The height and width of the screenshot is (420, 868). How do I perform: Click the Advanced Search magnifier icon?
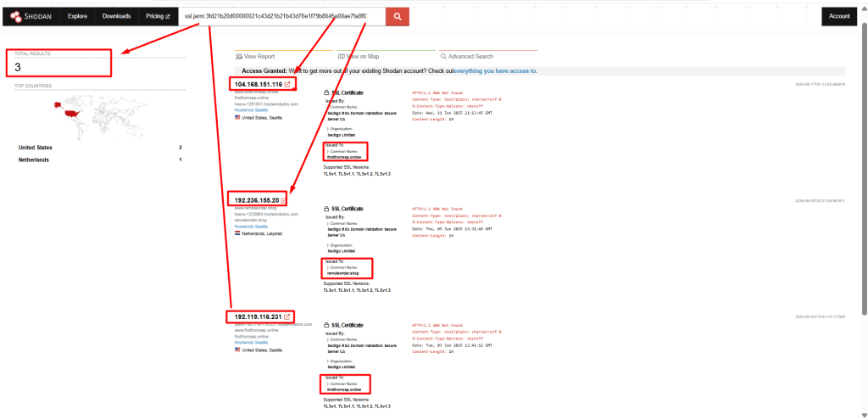click(x=443, y=57)
